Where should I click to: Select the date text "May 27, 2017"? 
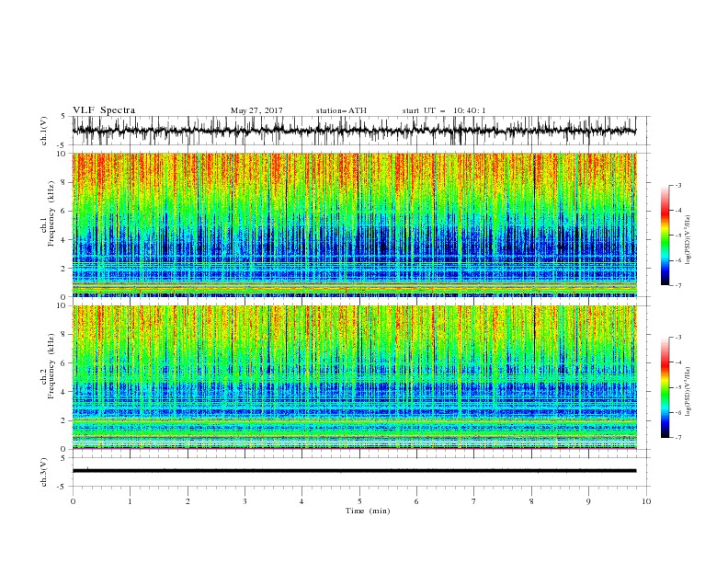[x=256, y=110]
